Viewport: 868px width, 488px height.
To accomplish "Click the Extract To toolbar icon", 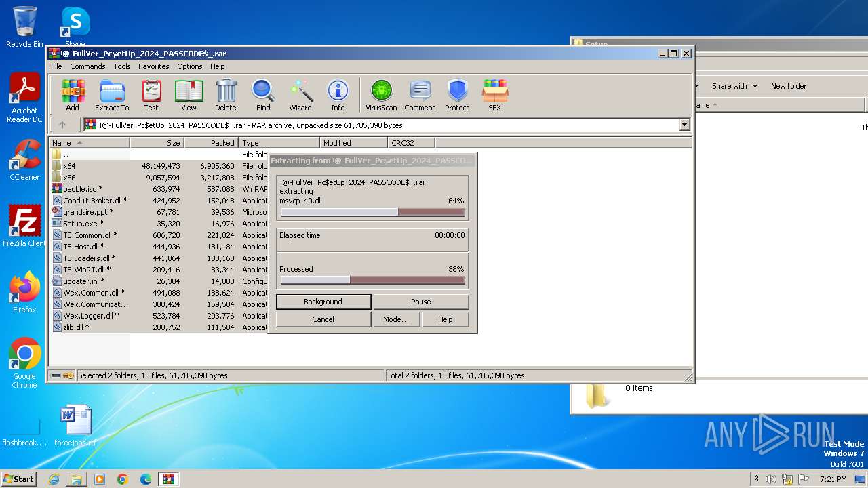I will click(x=112, y=95).
